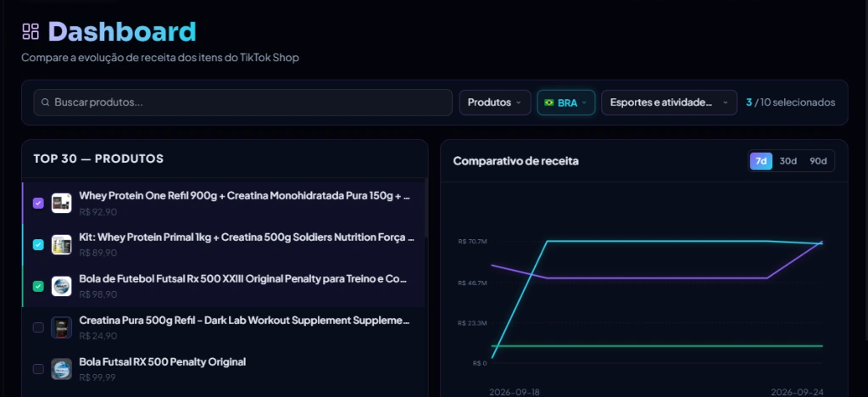Click Whey Protein One Refil 900g product title
868x397 pixels.
pos(245,196)
